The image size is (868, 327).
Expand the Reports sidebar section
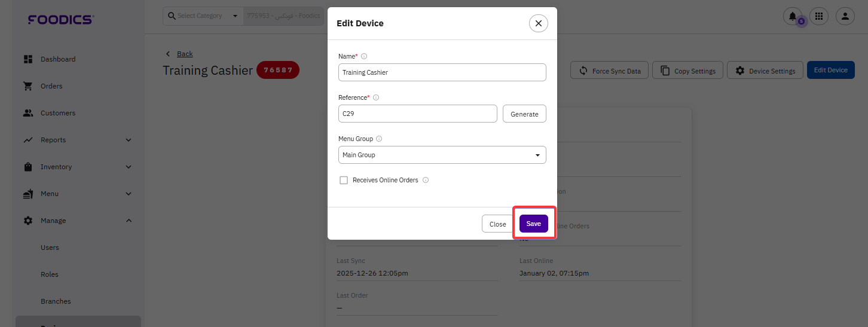(x=129, y=140)
